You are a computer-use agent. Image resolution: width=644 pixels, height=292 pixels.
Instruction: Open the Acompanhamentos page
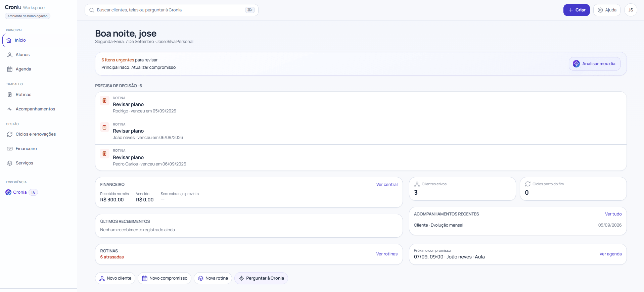[x=38, y=109]
